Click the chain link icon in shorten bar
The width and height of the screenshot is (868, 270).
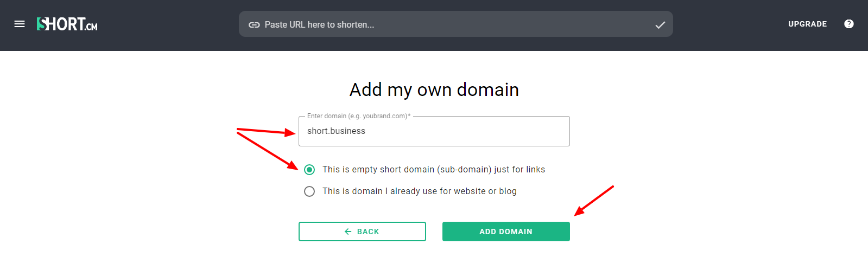[x=254, y=24]
